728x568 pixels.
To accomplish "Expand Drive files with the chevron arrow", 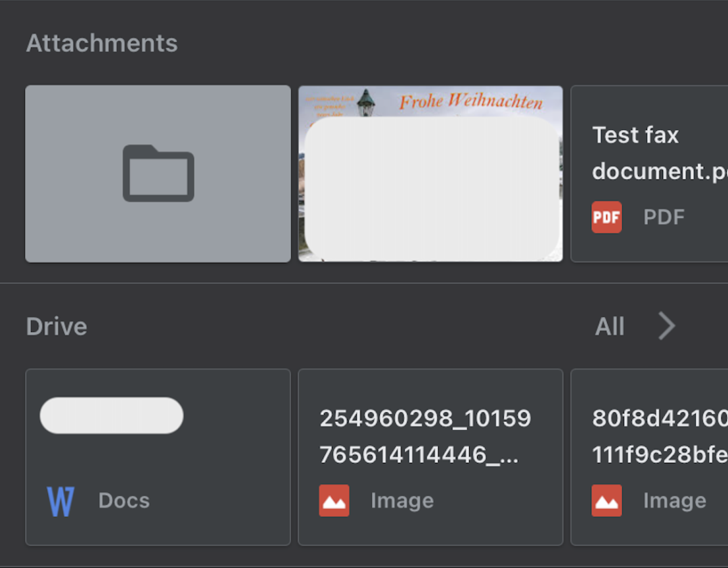I will coord(667,326).
